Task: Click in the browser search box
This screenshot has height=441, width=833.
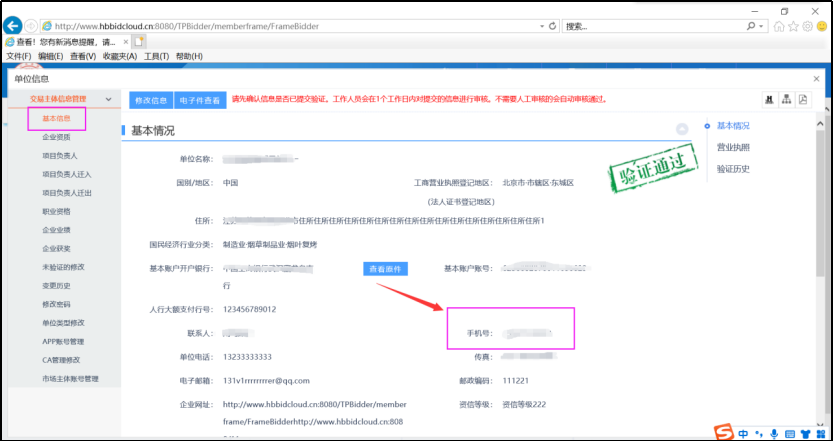Action: point(650,26)
